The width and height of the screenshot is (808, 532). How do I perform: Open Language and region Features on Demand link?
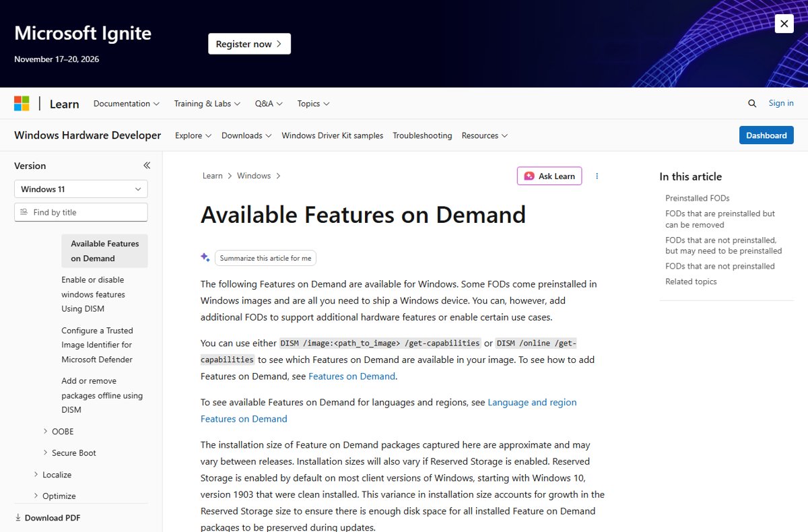point(389,410)
